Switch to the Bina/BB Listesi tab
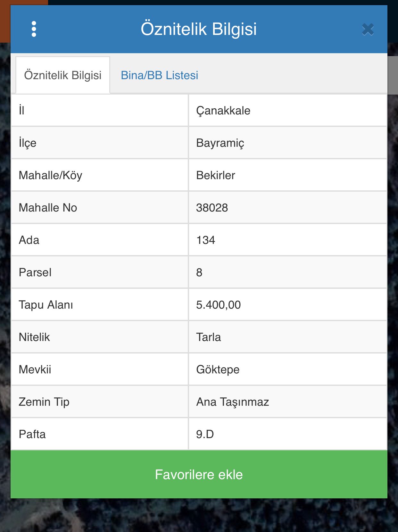Viewport: 398px width, 532px height. point(159,75)
